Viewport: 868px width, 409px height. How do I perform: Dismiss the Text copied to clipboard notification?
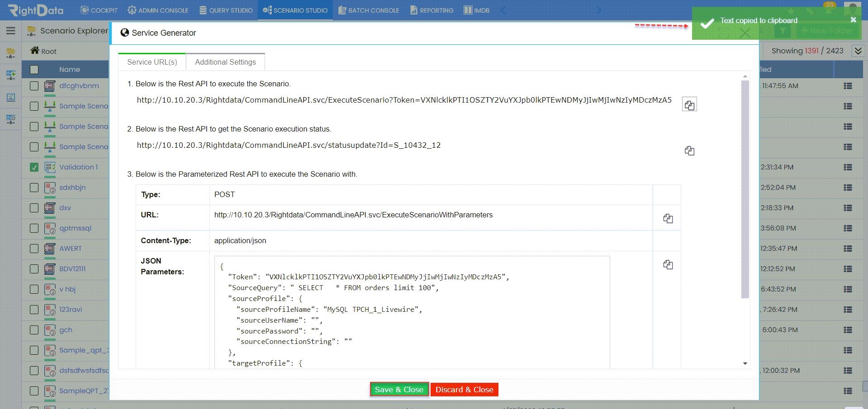853,20
